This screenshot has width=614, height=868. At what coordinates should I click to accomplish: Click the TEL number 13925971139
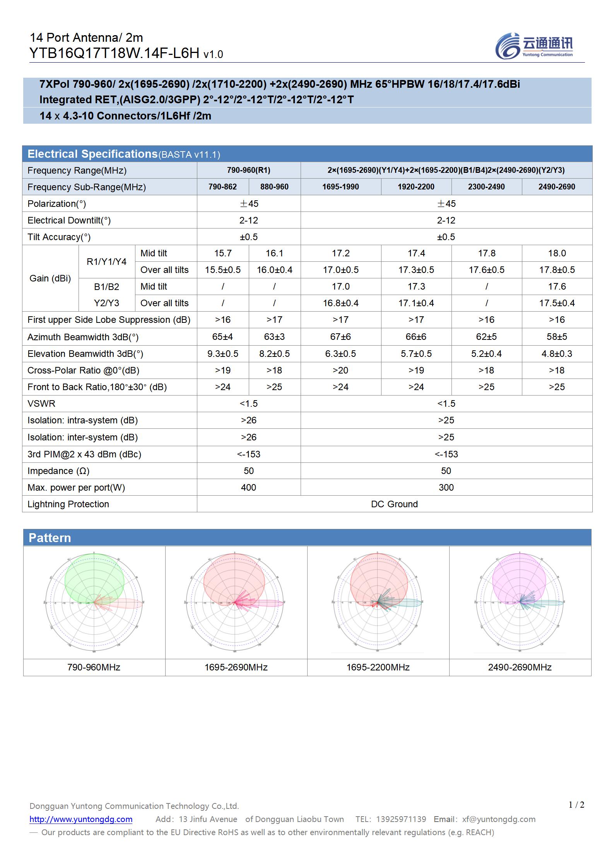click(401, 819)
